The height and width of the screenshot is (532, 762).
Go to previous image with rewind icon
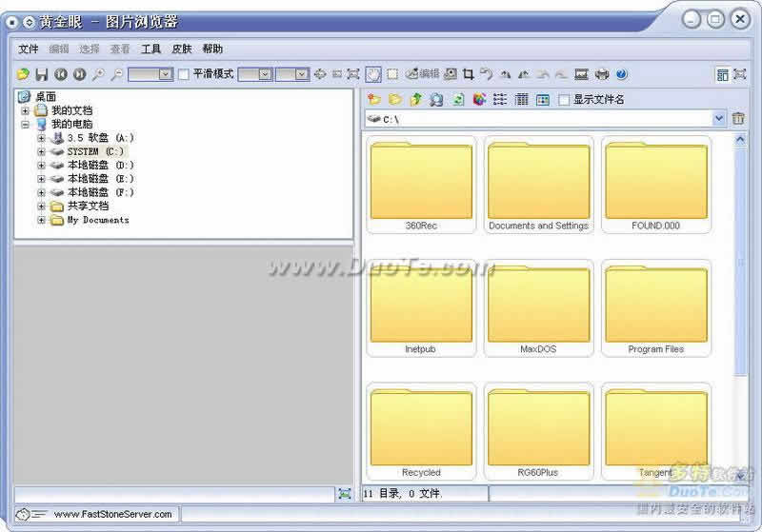[x=61, y=74]
